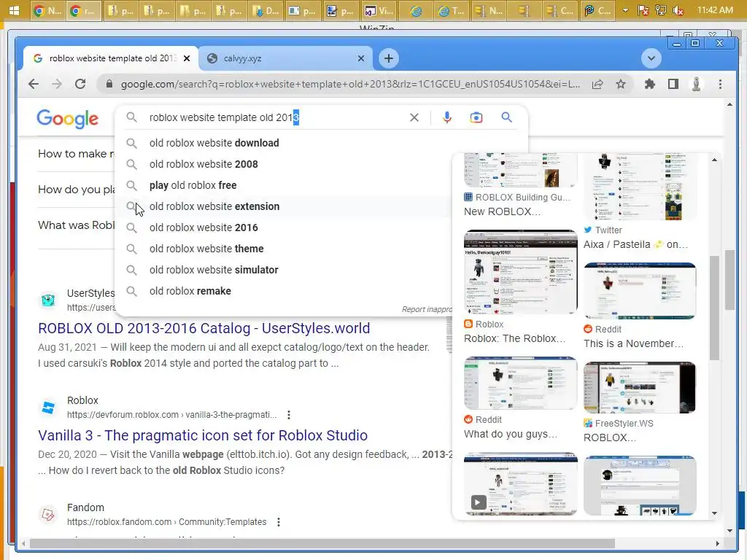Click Report inappropriate predictions link

click(x=427, y=309)
